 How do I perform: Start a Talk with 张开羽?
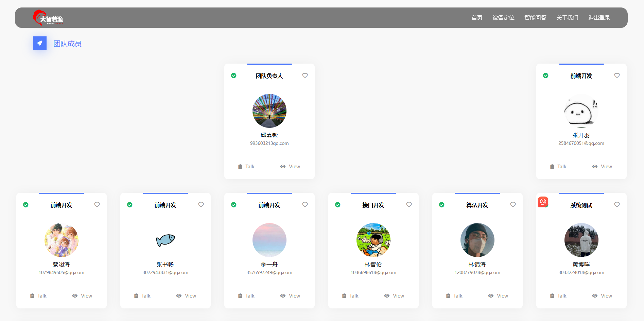click(x=558, y=167)
